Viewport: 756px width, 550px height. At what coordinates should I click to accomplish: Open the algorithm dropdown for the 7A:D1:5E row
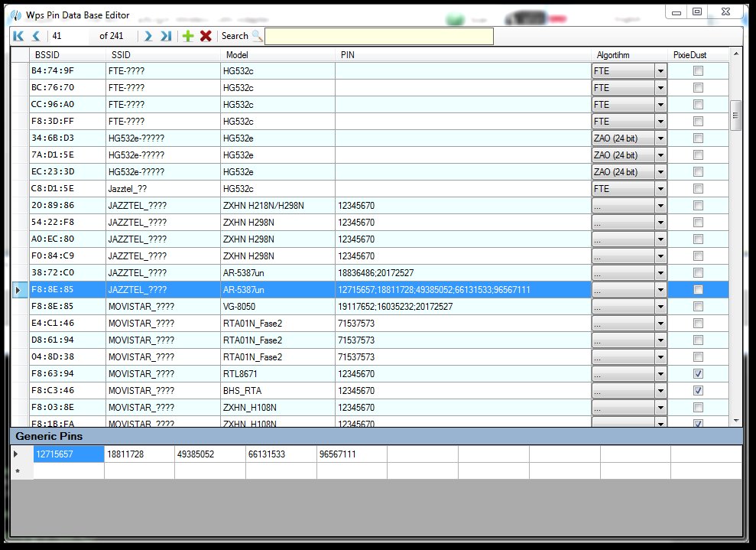(x=660, y=155)
